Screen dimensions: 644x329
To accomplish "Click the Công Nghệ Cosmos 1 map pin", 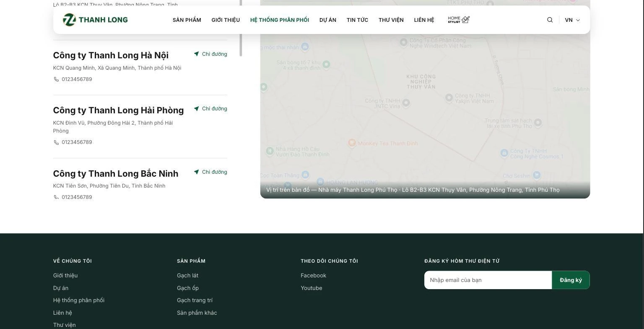I will click(504, 153).
